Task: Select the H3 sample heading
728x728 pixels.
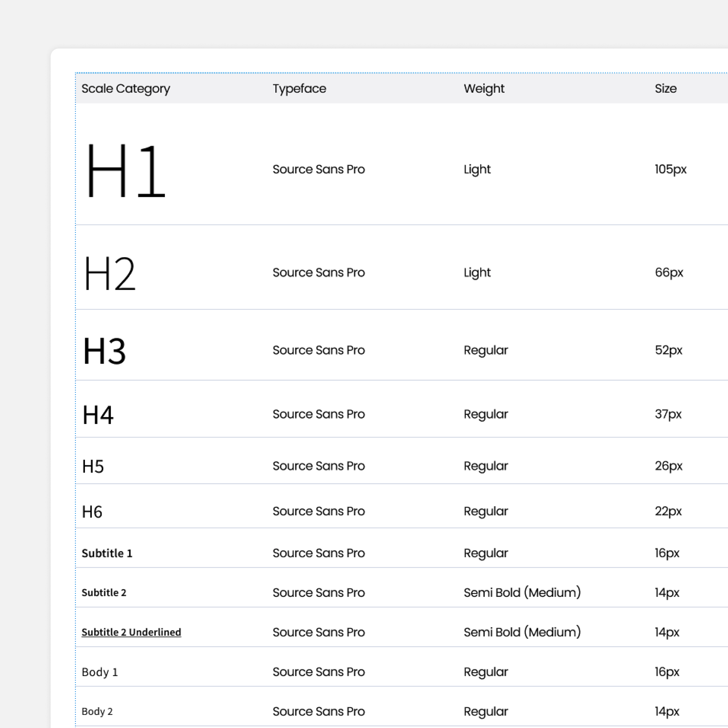Action: click(x=104, y=351)
